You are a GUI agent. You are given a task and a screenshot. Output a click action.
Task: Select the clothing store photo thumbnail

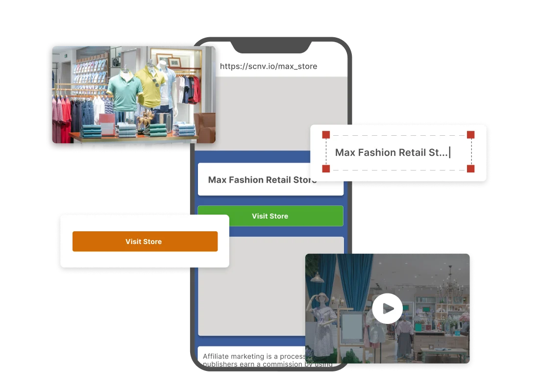(x=134, y=95)
